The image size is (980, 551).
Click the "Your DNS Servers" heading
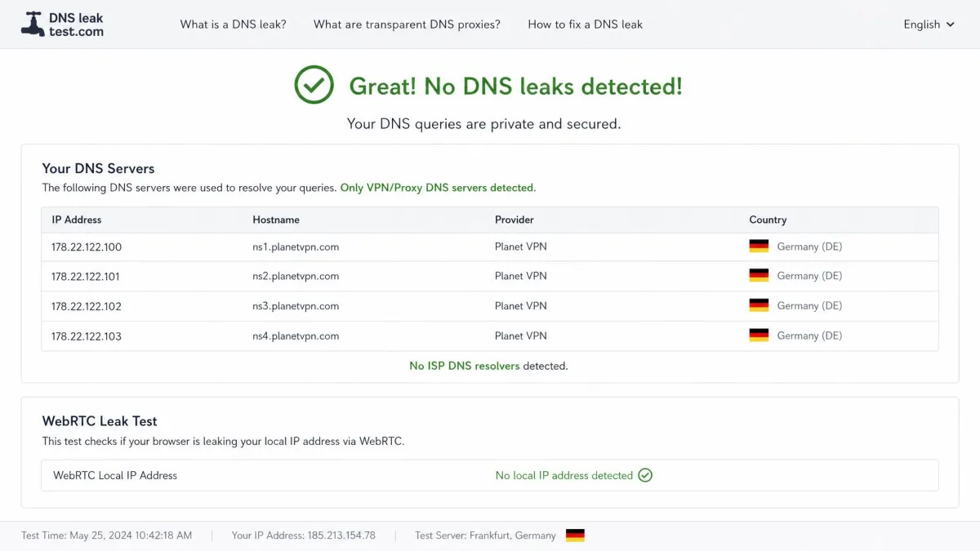point(98,168)
